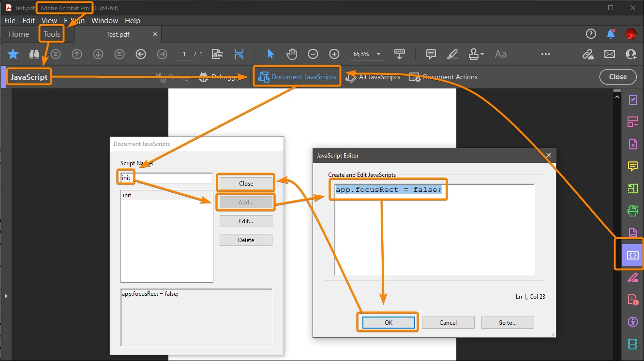Click the Aa text tool icon
Viewport: 644px width, 361px height.
point(501,54)
